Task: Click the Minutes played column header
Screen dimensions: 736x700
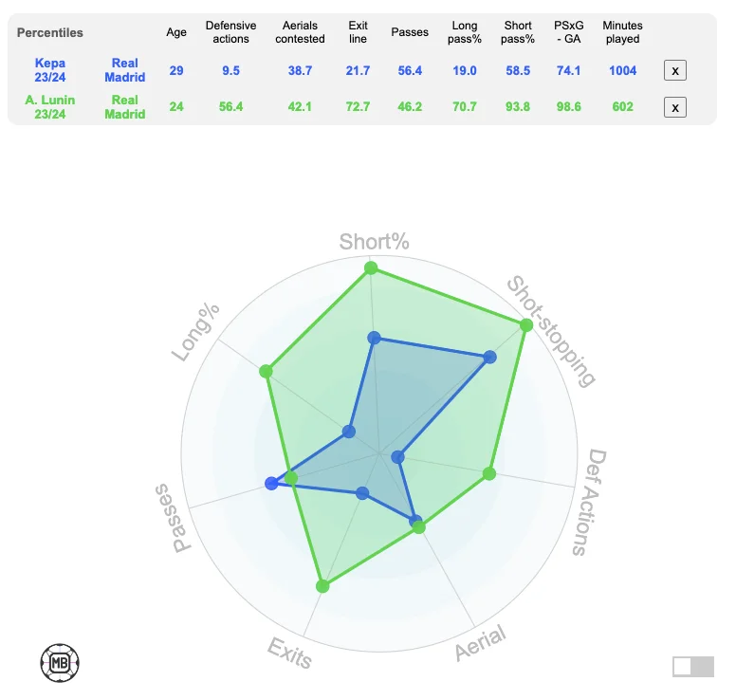Action: [x=622, y=32]
